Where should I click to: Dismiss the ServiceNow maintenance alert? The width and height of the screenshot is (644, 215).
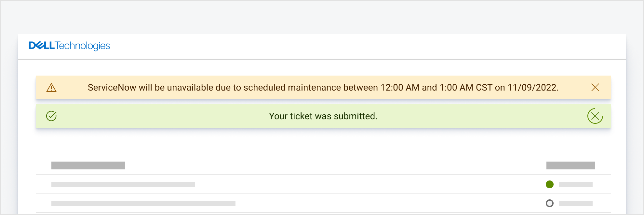coord(595,87)
